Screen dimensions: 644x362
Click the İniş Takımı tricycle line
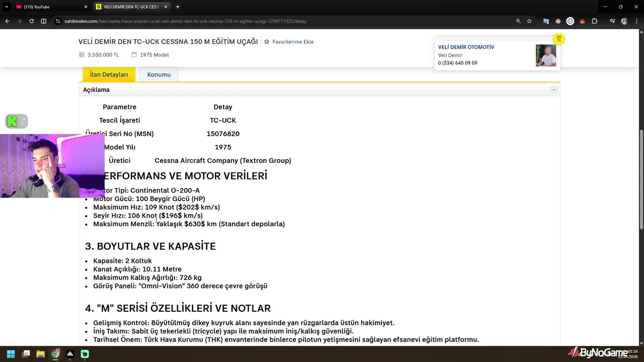[223, 331]
